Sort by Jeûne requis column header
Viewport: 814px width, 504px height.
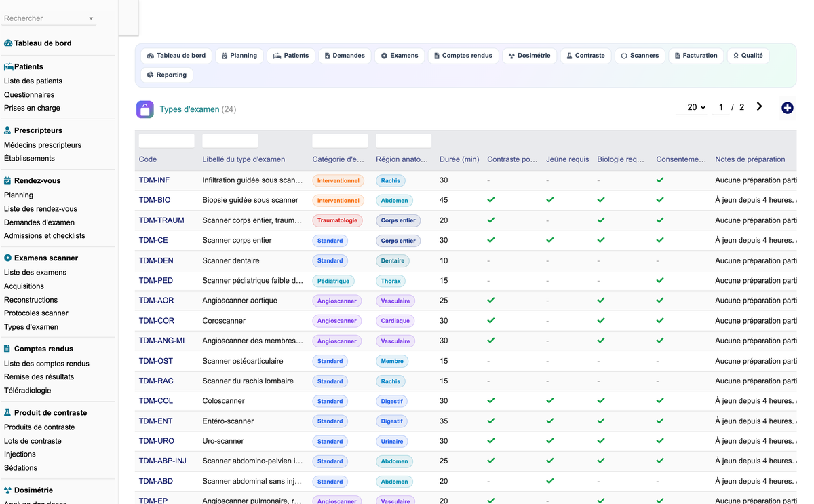coord(567,159)
